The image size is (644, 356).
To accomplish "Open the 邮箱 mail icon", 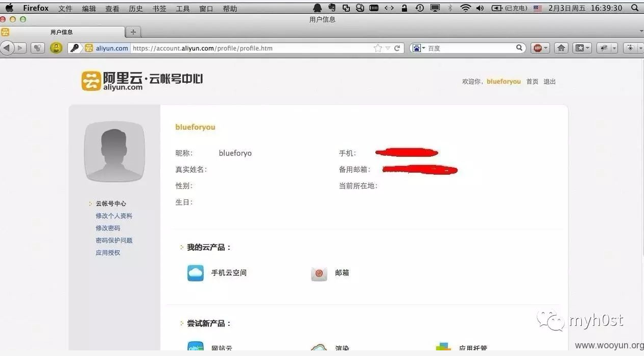I will tap(319, 273).
